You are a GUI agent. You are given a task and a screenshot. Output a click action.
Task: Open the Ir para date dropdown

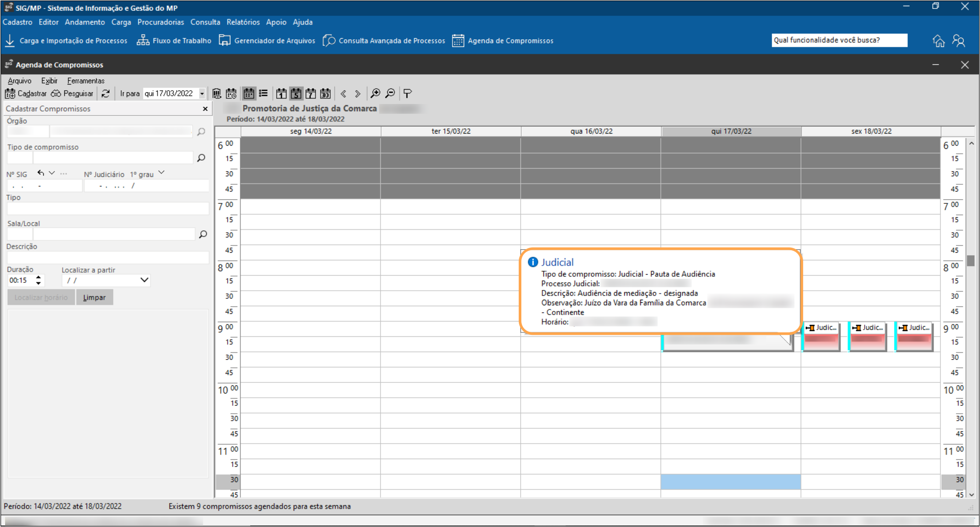tap(202, 94)
